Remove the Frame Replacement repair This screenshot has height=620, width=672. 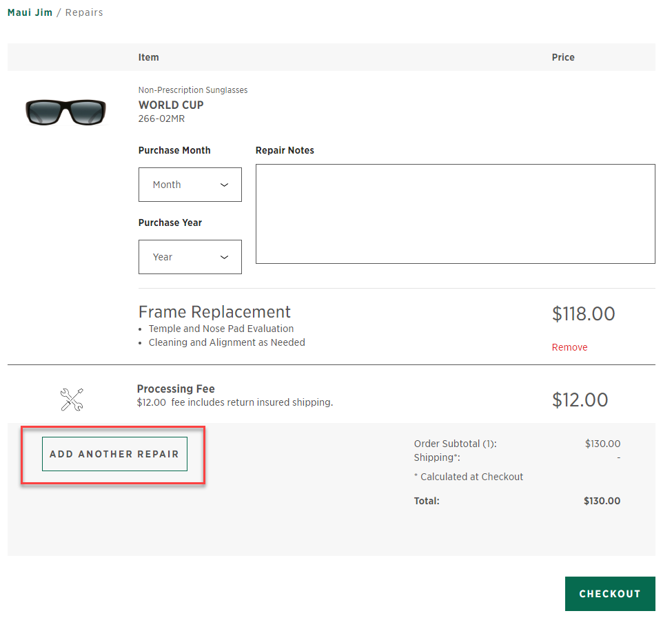pyautogui.click(x=569, y=347)
